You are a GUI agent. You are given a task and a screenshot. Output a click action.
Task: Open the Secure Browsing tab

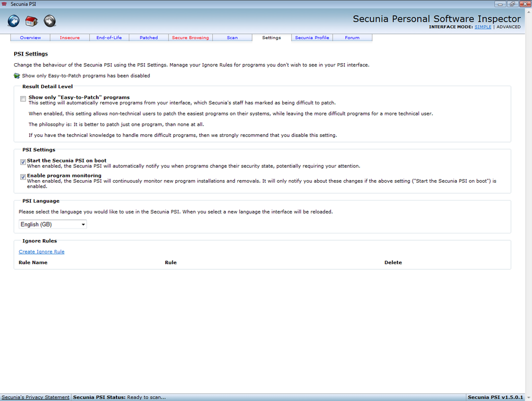coord(190,38)
